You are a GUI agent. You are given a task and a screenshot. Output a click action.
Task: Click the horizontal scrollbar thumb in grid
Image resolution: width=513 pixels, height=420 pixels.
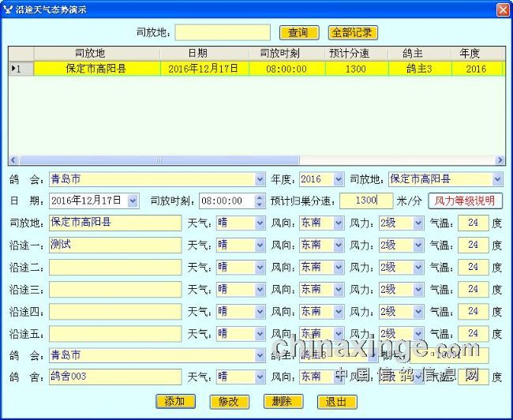pyautogui.click(x=159, y=160)
